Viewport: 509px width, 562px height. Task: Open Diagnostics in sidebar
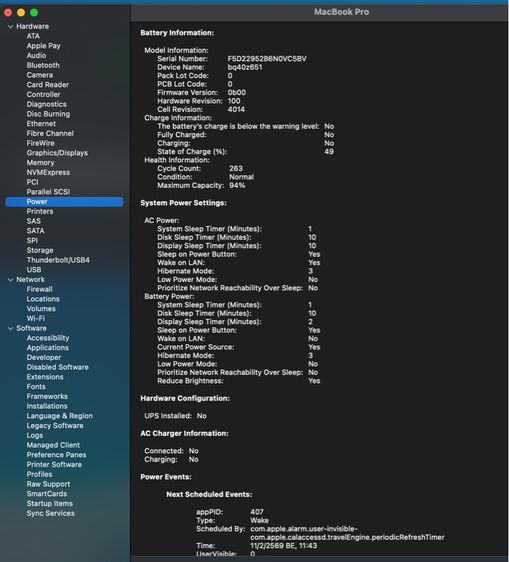47,104
